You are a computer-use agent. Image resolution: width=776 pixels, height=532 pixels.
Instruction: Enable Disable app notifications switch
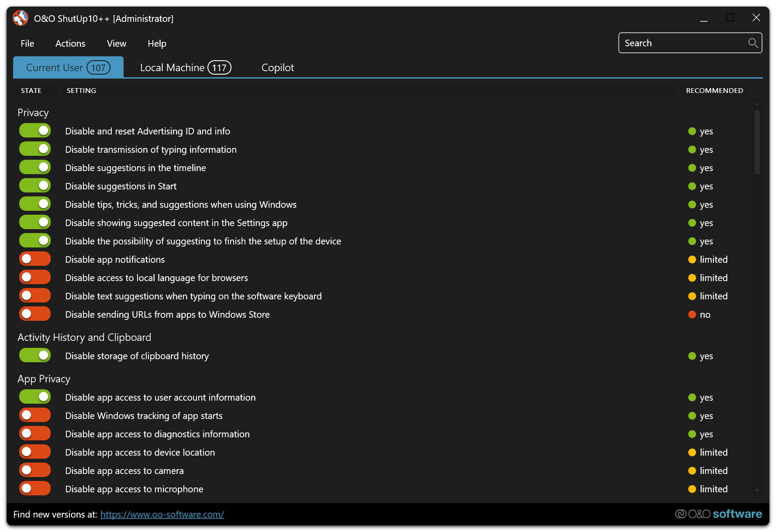[x=35, y=259]
